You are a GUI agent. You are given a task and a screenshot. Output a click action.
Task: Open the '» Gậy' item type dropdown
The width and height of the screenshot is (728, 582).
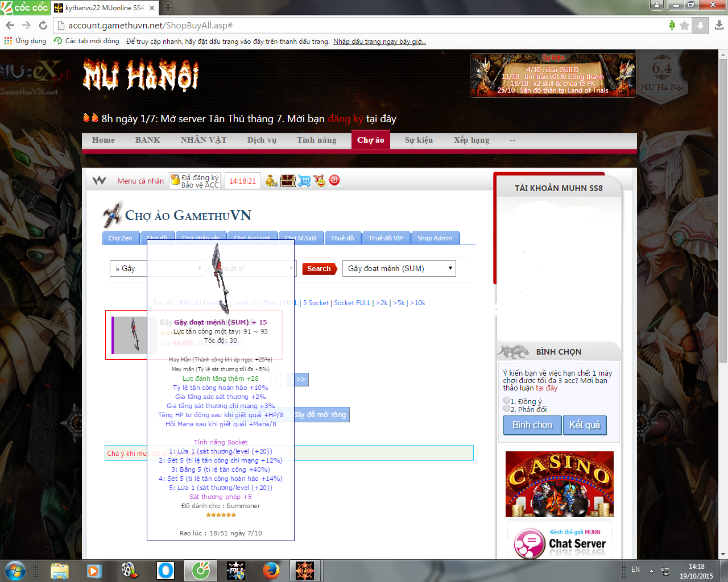pyautogui.click(x=157, y=268)
